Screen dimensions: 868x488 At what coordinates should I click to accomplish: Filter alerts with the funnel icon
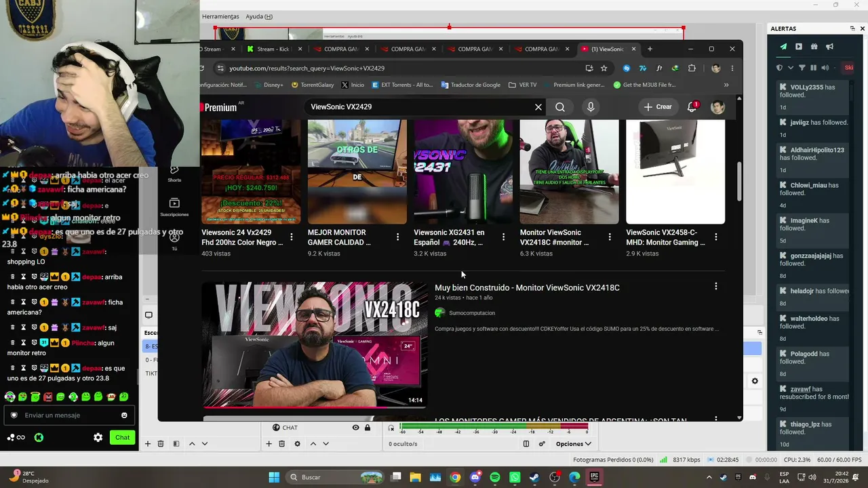[802, 68]
